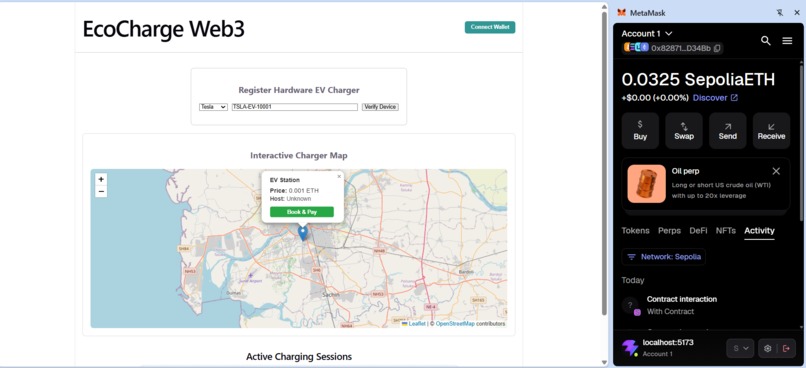
Task: Open the OpenStreetMap attribution link
Action: click(x=455, y=324)
